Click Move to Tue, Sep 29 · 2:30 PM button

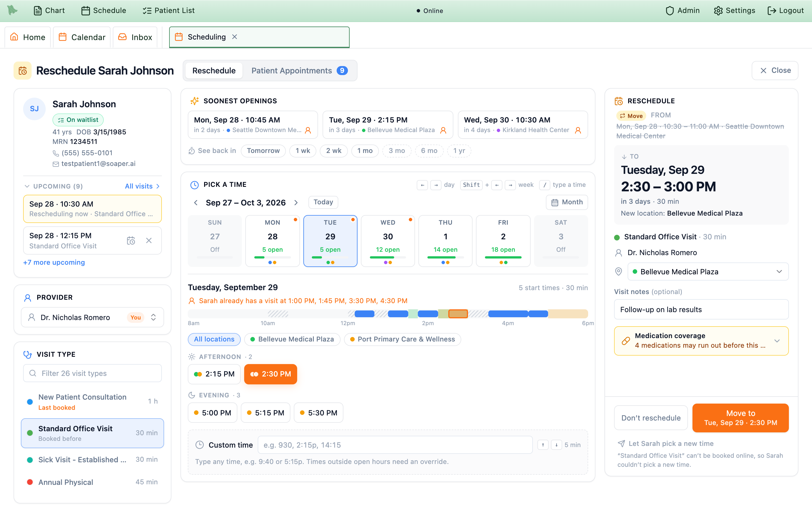741,418
